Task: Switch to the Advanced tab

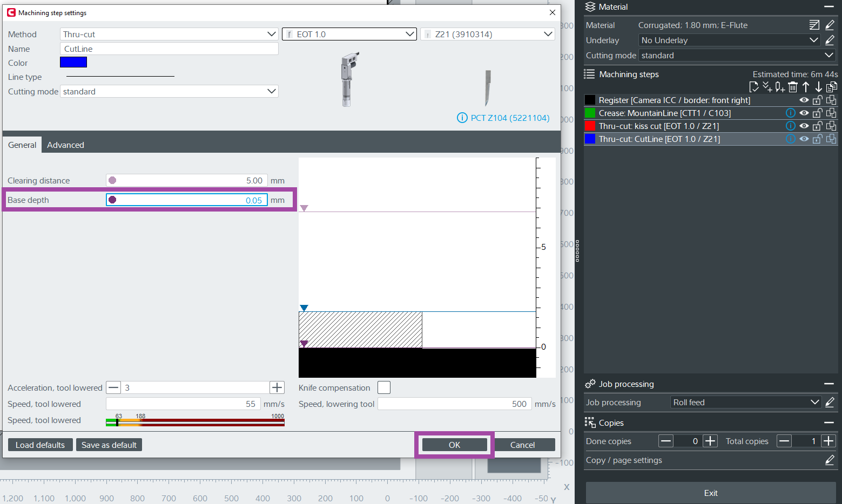Action: (x=65, y=145)
